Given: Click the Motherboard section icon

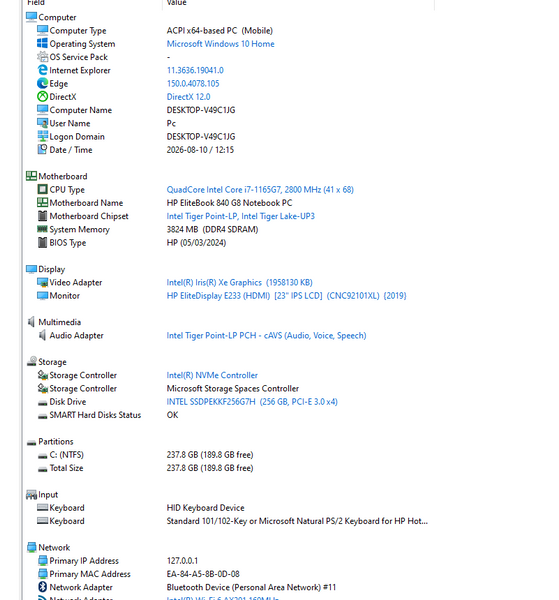Looking at the screenshot, I should [x=31, y=176].
